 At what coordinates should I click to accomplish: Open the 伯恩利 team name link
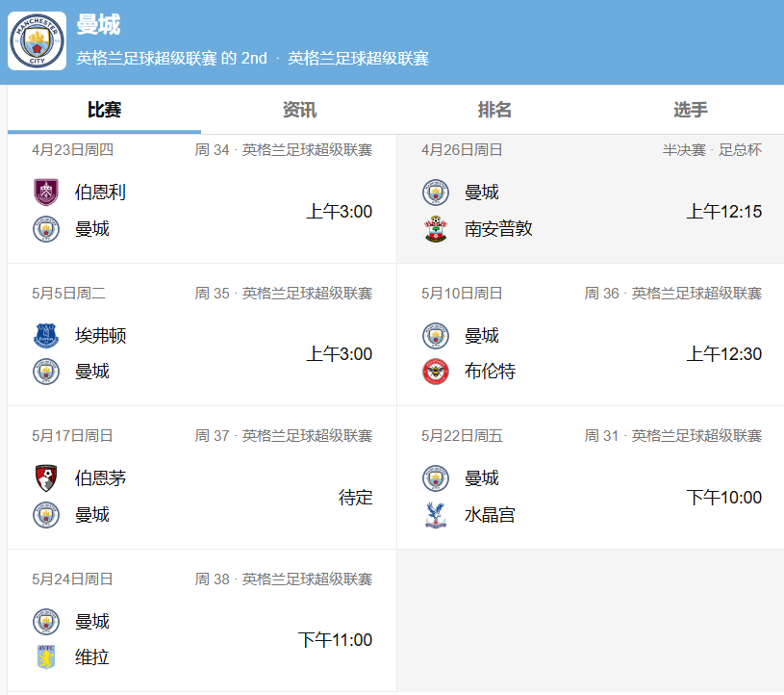click(100, 193)
